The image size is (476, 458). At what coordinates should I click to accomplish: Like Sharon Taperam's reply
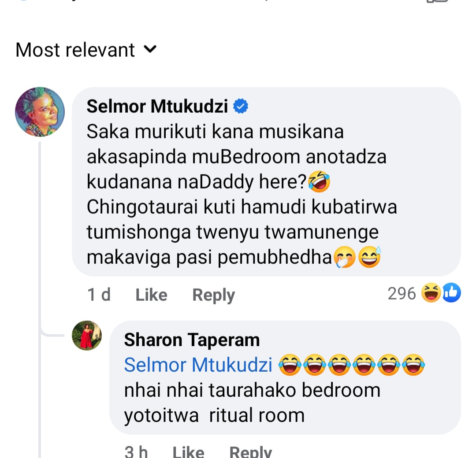pos(188,452)
